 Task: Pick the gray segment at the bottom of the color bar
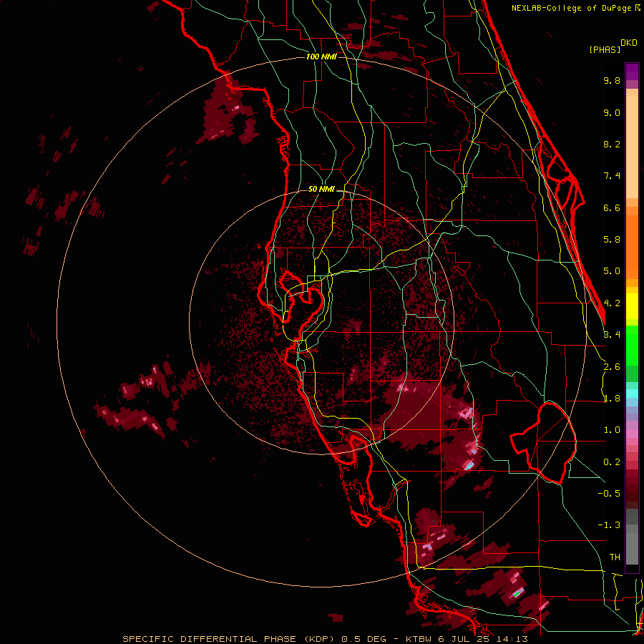click(632, 538)
